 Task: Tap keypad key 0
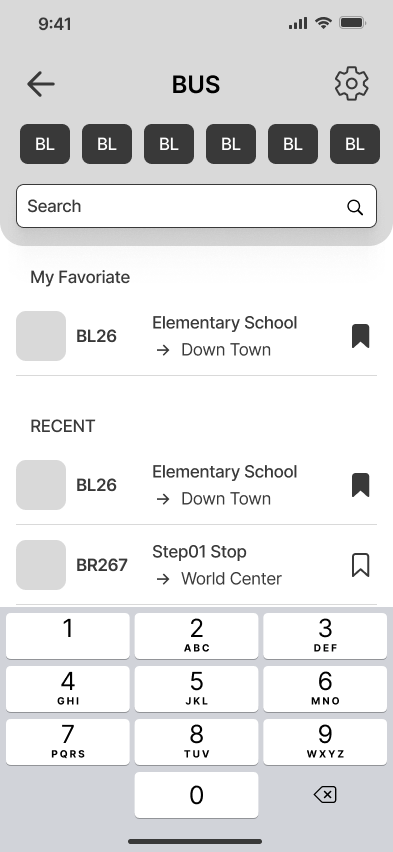coord(196,794)
